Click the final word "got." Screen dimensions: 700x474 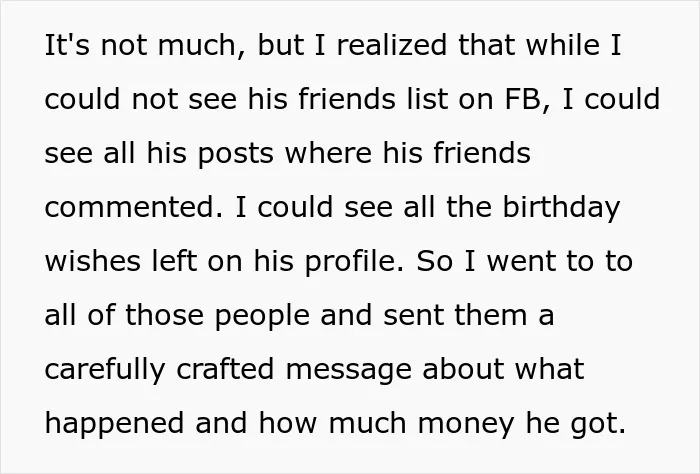pos(598,425)
